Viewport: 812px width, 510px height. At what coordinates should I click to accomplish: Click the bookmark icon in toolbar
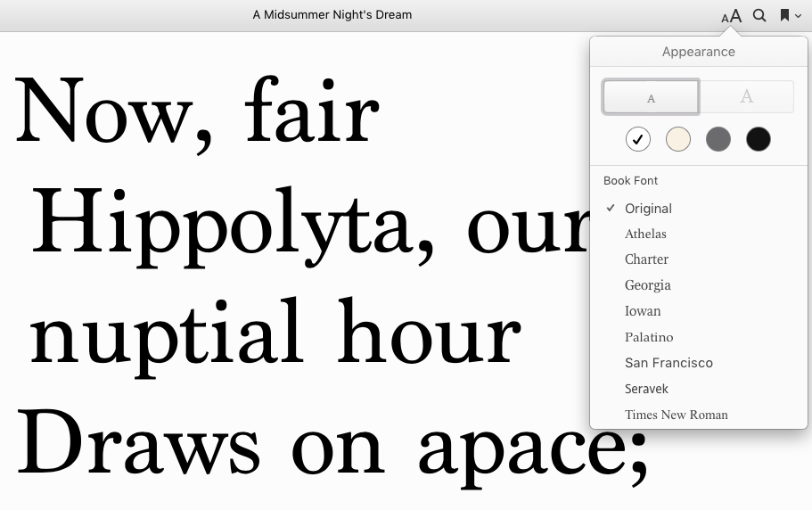point(784,15)
